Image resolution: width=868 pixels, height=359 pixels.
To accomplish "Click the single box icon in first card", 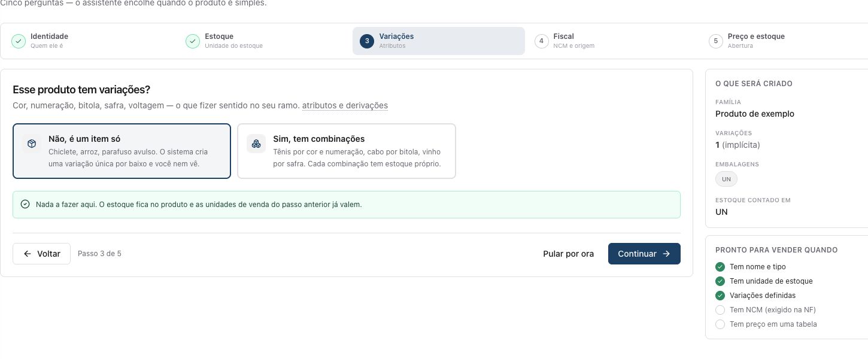I will 31,144.
